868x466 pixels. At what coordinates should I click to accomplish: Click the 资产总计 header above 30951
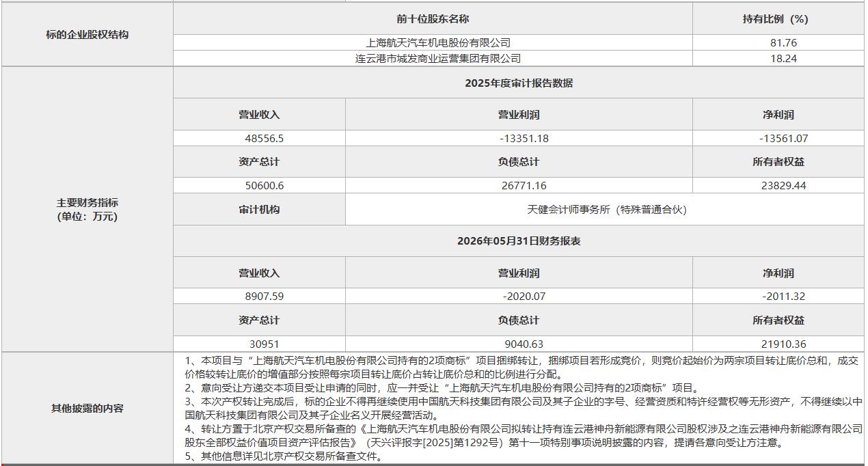click(259, 320)
